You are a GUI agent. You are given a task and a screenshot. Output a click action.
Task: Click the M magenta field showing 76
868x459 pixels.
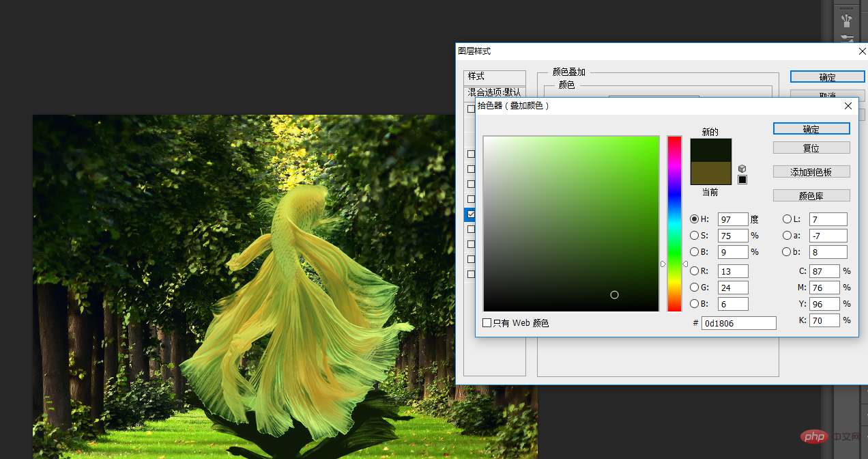824,288
